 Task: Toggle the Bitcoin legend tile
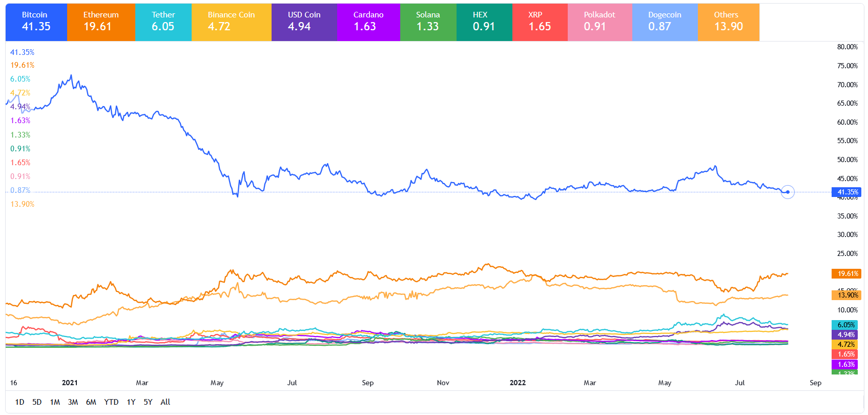[x=36, y=22]
